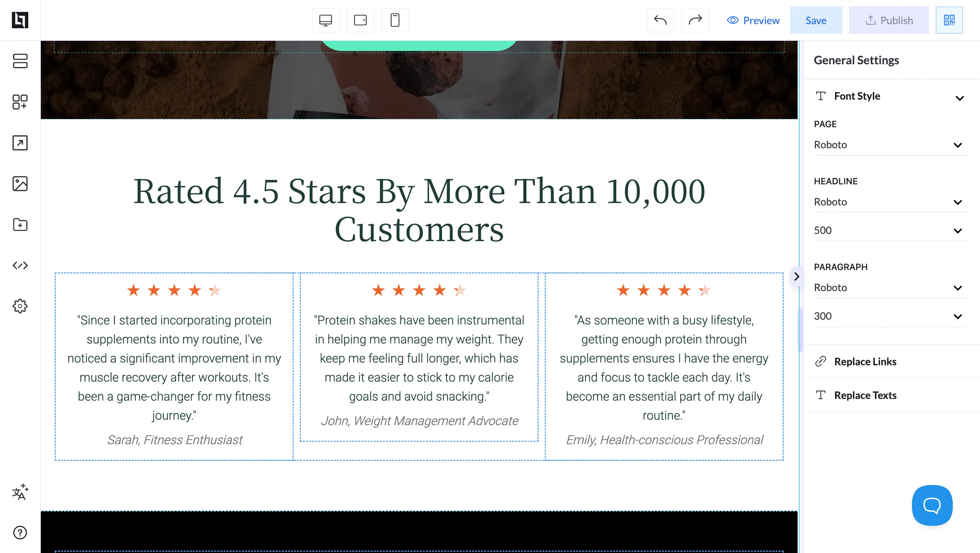
Task: Open the QR code button
Action: 949,20
